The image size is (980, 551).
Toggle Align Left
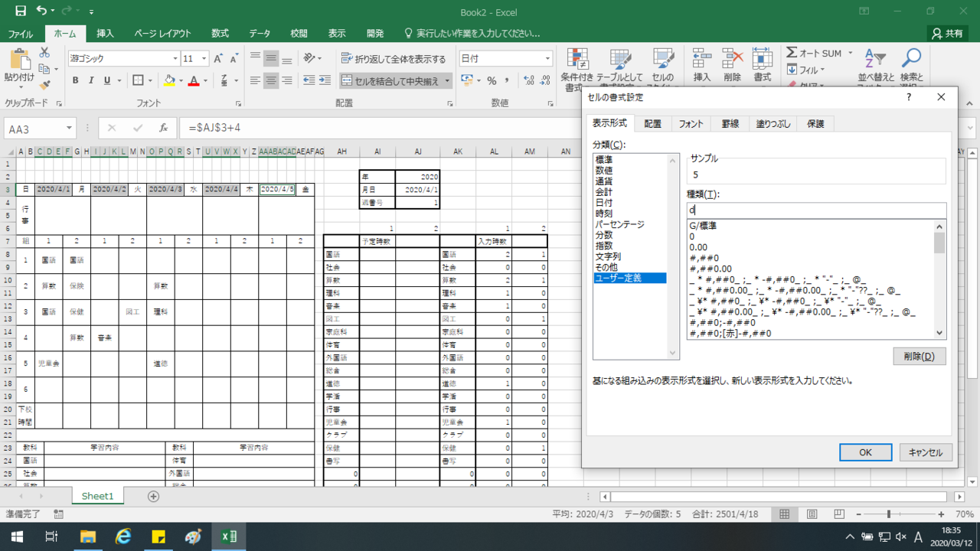tap(255, 80)
